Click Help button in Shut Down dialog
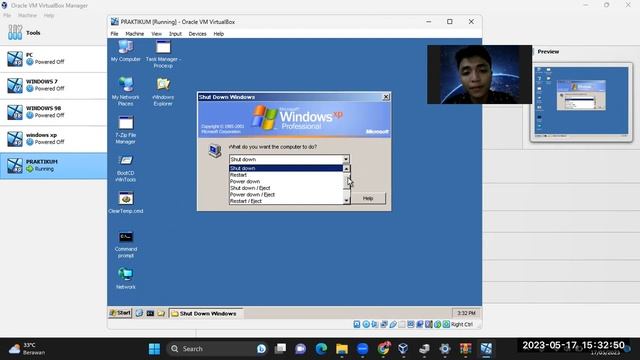 368,198
